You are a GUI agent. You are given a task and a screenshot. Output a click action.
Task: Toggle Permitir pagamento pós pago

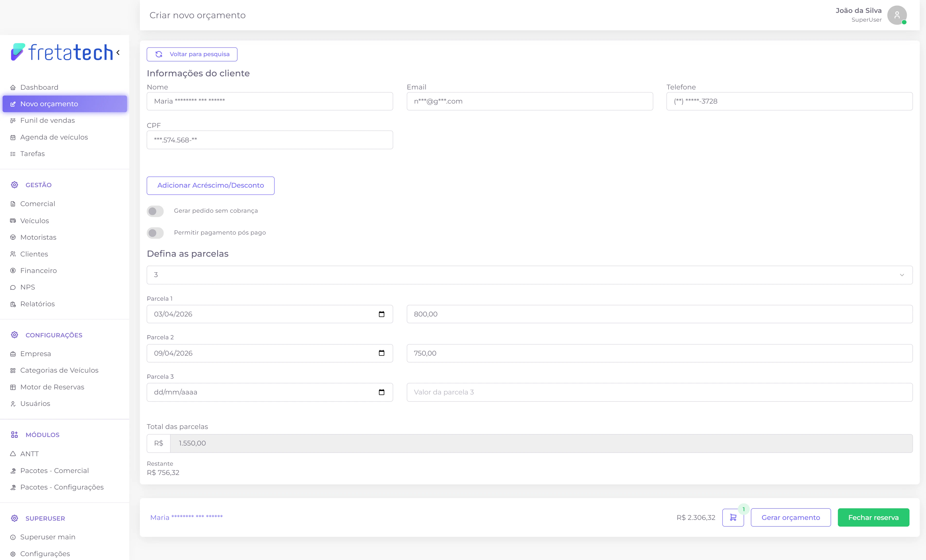pos(155,233)
